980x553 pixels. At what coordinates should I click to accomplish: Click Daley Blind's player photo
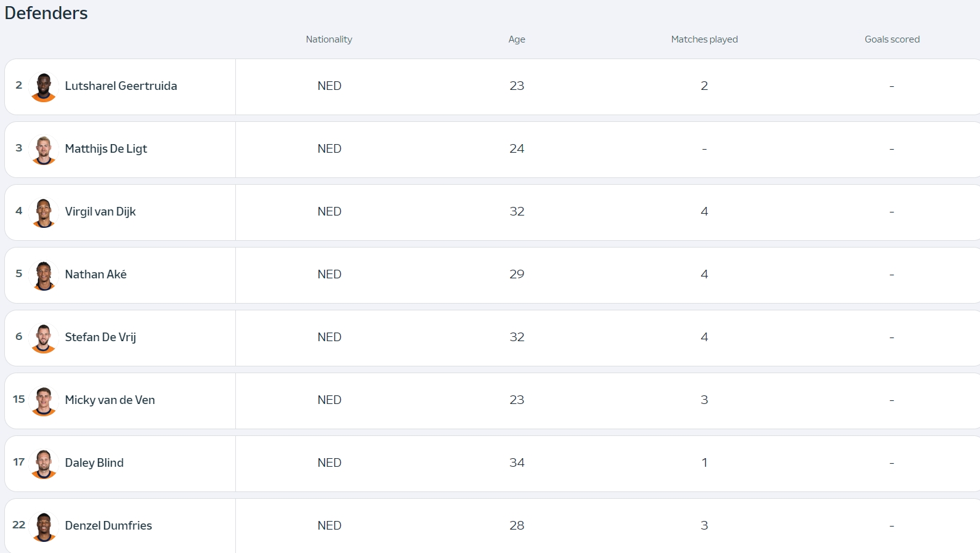[44, 464]
